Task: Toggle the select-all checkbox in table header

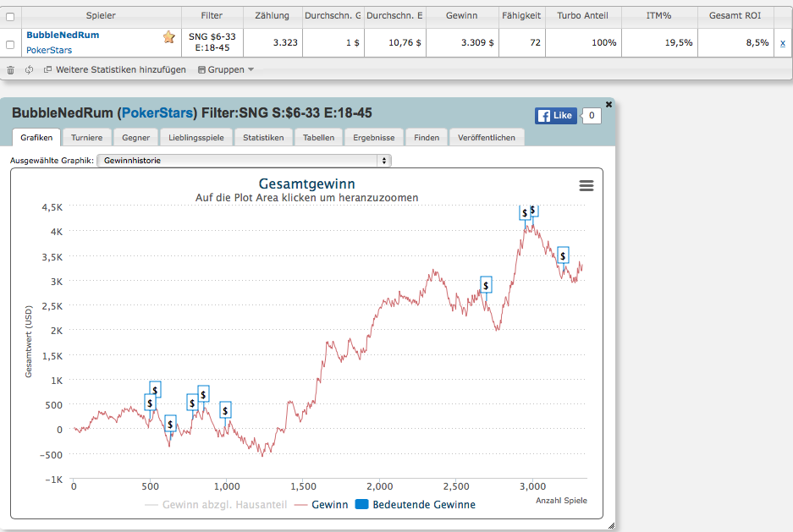Action: 10,17
